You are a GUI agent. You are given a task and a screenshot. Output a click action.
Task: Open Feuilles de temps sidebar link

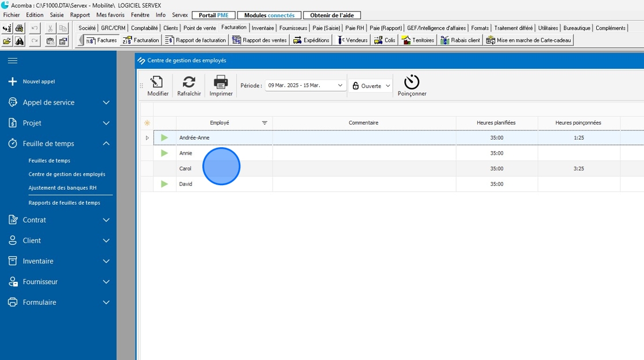point(49,160)
